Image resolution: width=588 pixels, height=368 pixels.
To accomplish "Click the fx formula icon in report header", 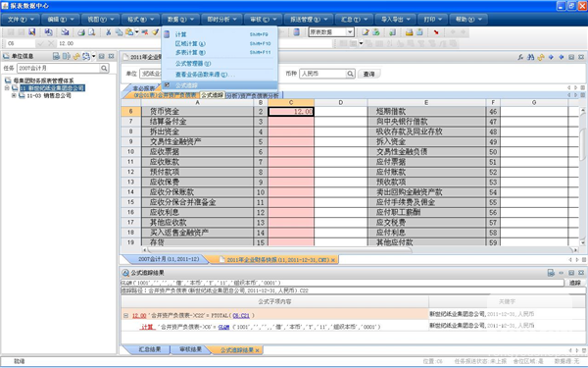I will pos(520,57).
